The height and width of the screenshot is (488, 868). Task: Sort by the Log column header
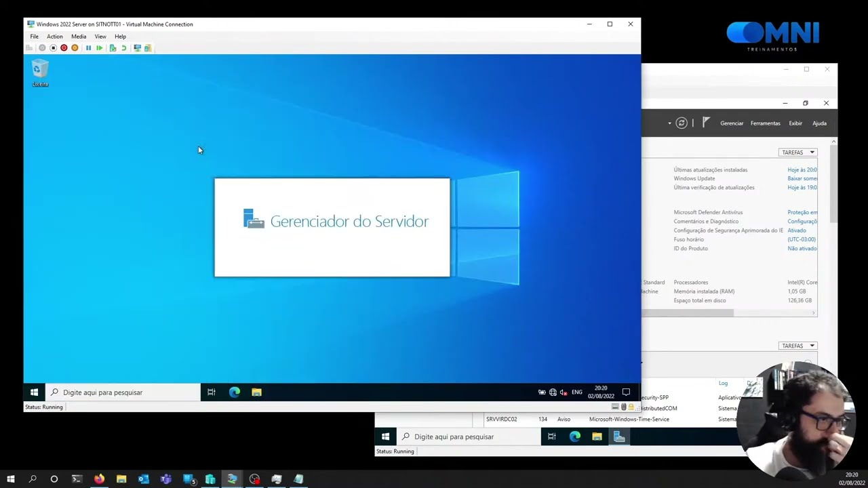723,384
